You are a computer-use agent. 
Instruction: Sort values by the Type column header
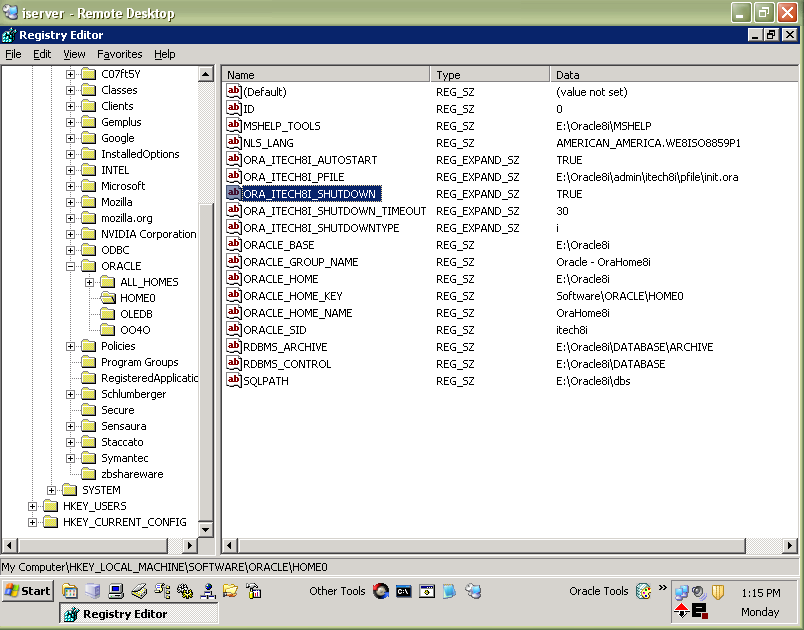tap(490, 75)
